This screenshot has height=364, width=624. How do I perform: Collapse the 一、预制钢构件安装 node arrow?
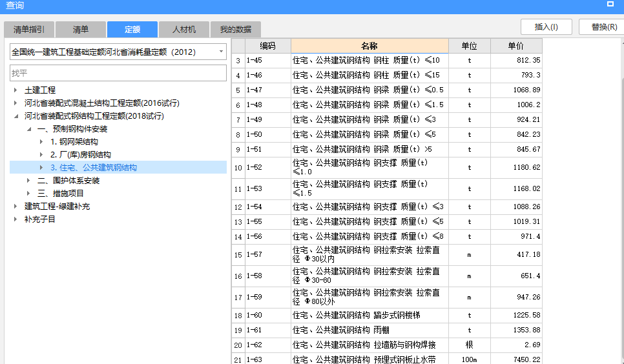[28, 129]
